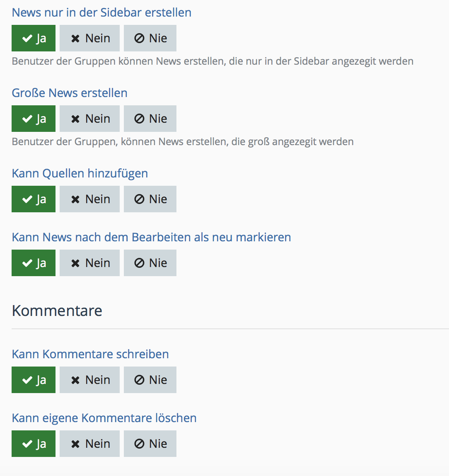This screenshot has width=449, height=476.
Task: Click the checkmark icon on sidebar news Ja
Action: click(27, 39)
